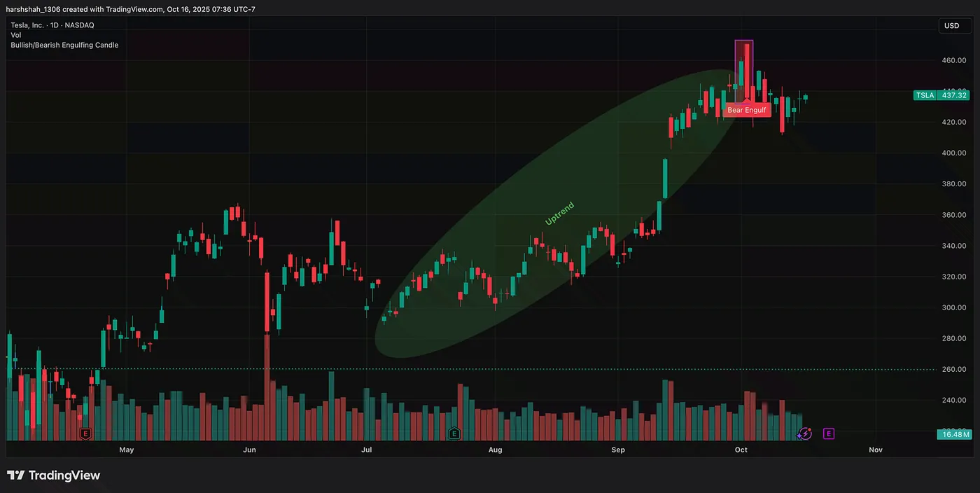
Task: Click the purple upcoming earnings E marker
Action: click(x=829, y=433)
